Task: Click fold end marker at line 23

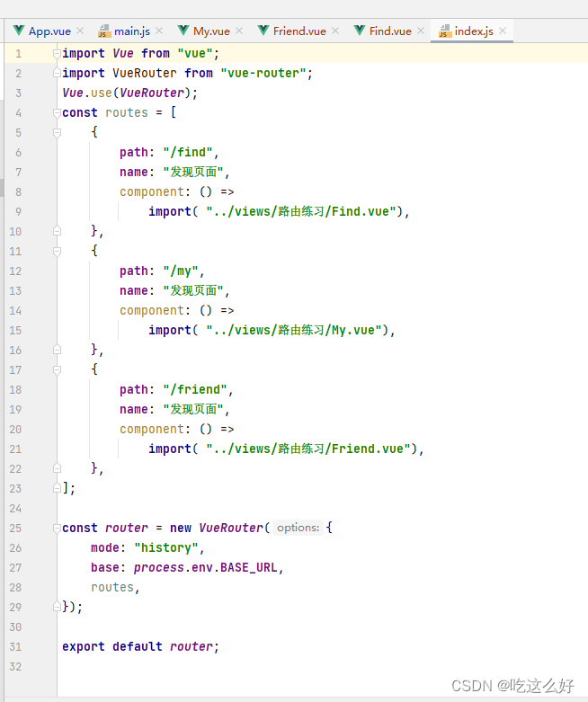Action: [x=57, y=488]
